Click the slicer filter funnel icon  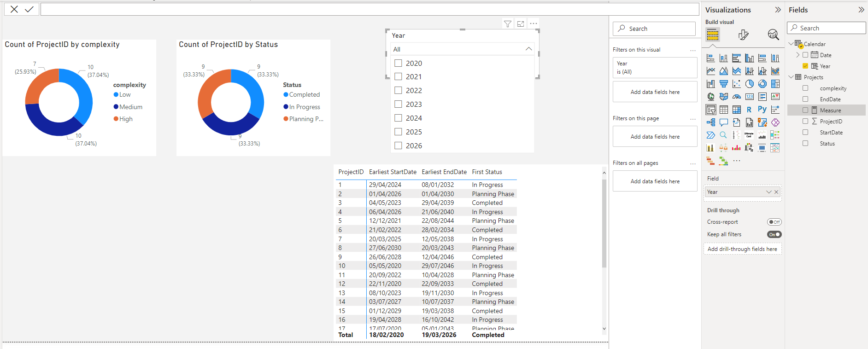[507, 24]
